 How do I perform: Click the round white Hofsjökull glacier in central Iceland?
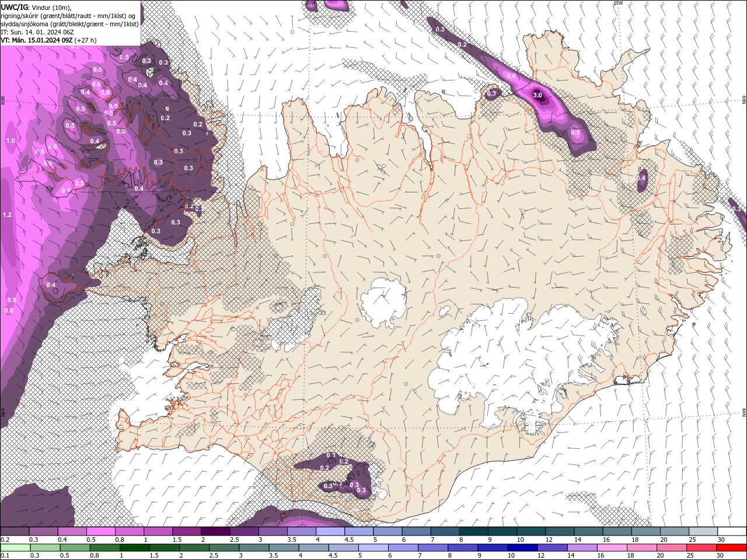[x=383, y=302]
